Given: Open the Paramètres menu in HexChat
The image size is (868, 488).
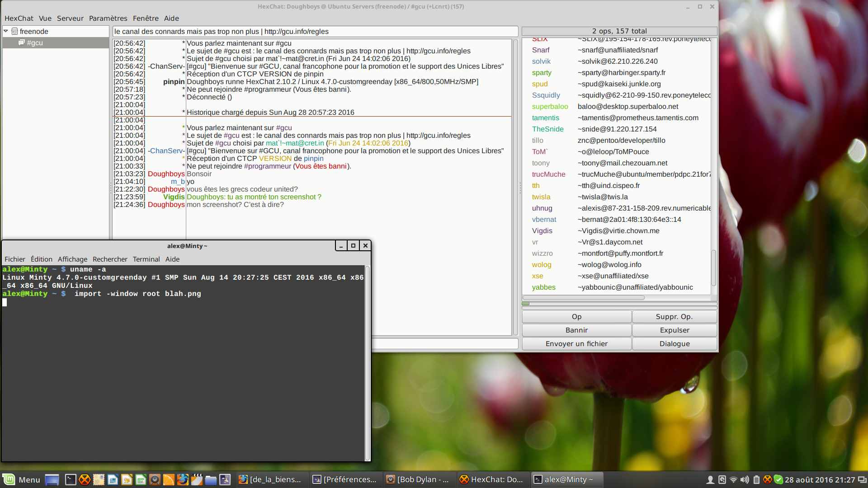Looking at the screenshot, I should point(108,19).
